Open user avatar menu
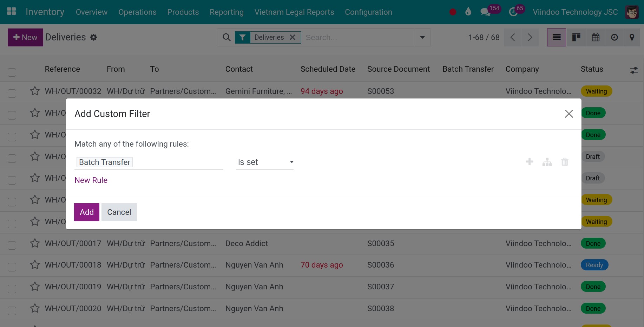The image size is (644, 327). 632,12
